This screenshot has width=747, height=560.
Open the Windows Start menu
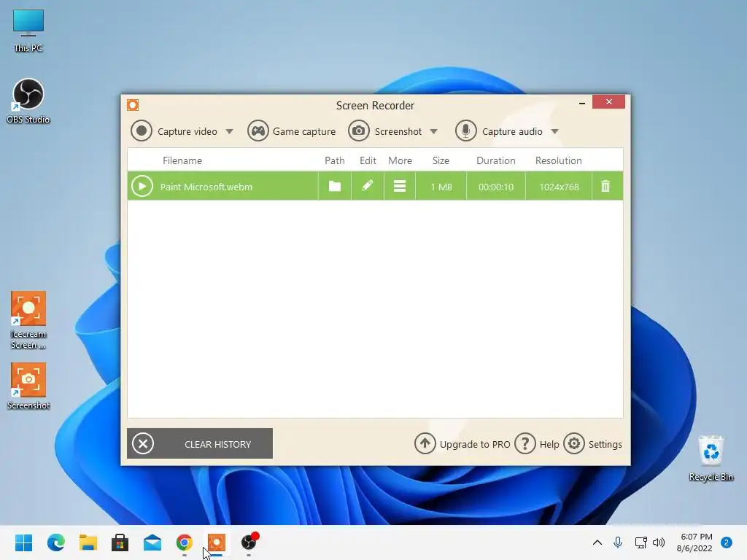[24, 542]
